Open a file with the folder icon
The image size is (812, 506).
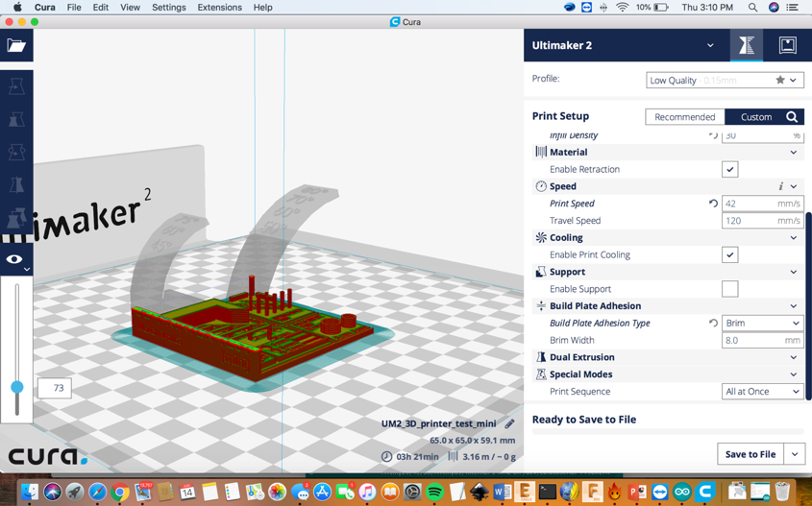[x=16, y=45]
